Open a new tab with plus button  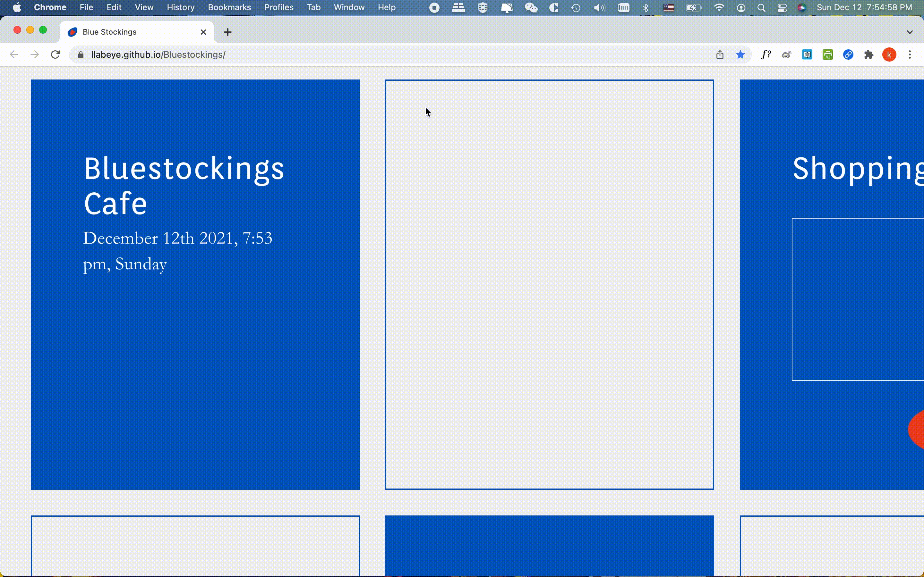coord(227,32)
